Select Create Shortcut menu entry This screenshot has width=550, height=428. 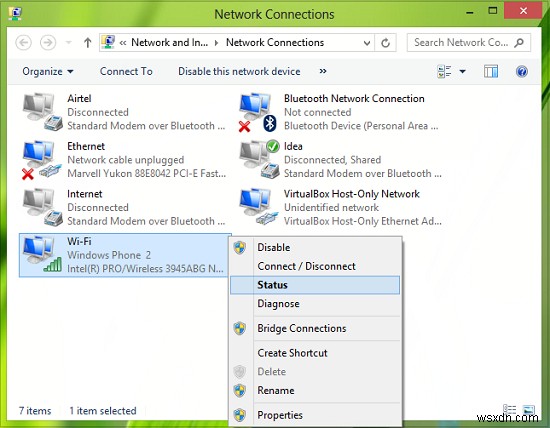[315, 353]
